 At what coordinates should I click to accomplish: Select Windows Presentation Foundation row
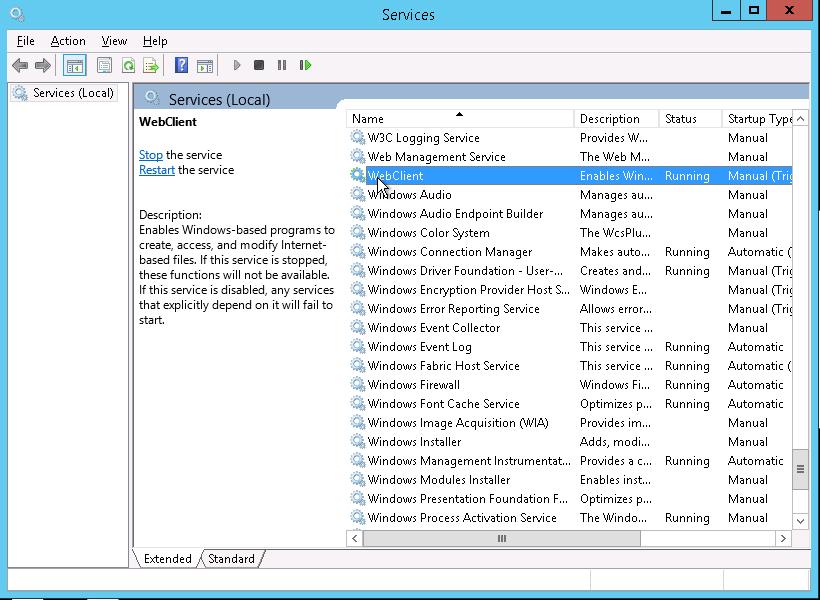(x=570, y=499)
